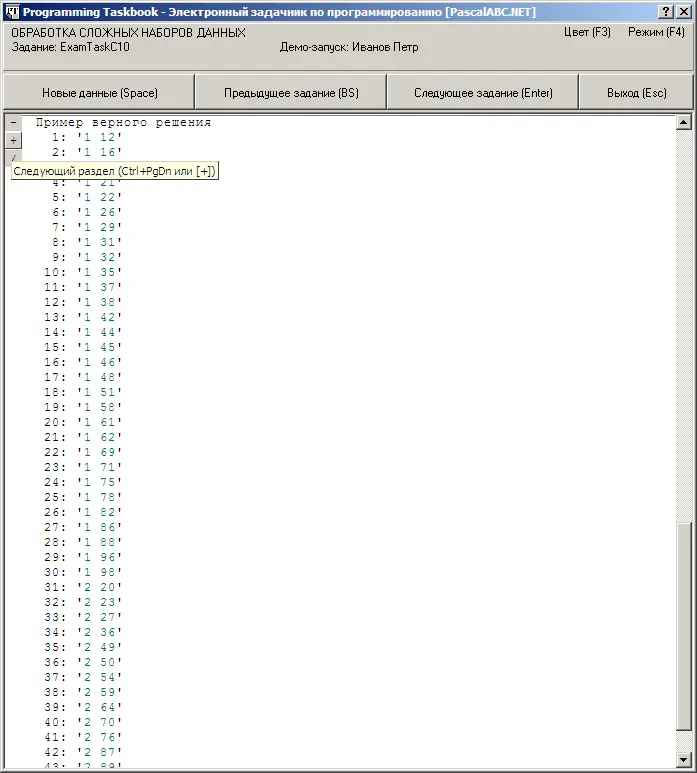Select result line 31: '2 20'
697x773 pixels.
(x=82, y=587)
